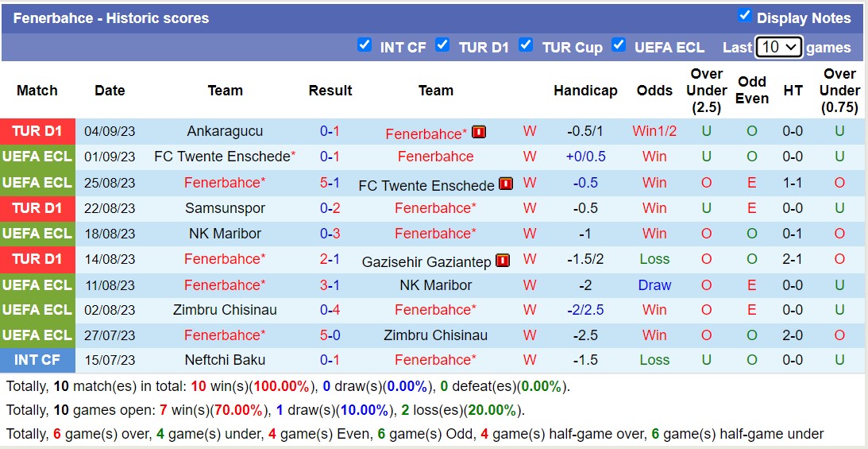Uncheck the INT CF competition filter

[365, 45]
